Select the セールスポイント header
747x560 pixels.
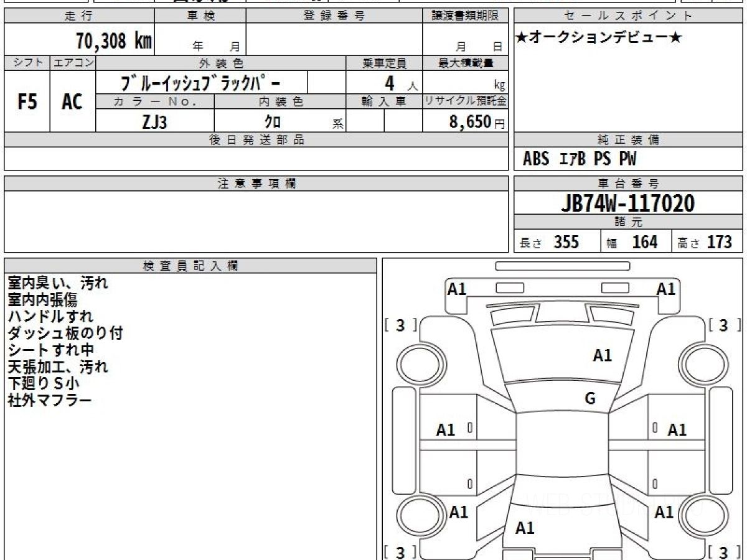(629, 16)
